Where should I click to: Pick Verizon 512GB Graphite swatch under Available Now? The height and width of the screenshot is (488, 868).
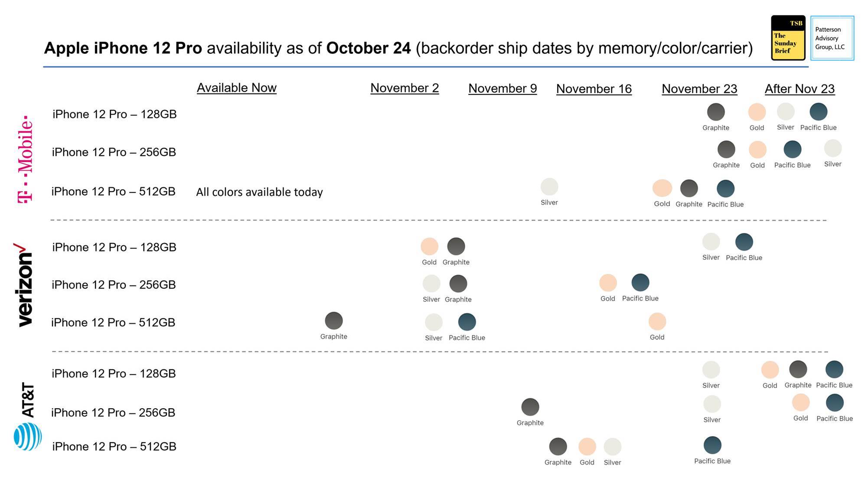pyautogui.click(x=334, y=321)
